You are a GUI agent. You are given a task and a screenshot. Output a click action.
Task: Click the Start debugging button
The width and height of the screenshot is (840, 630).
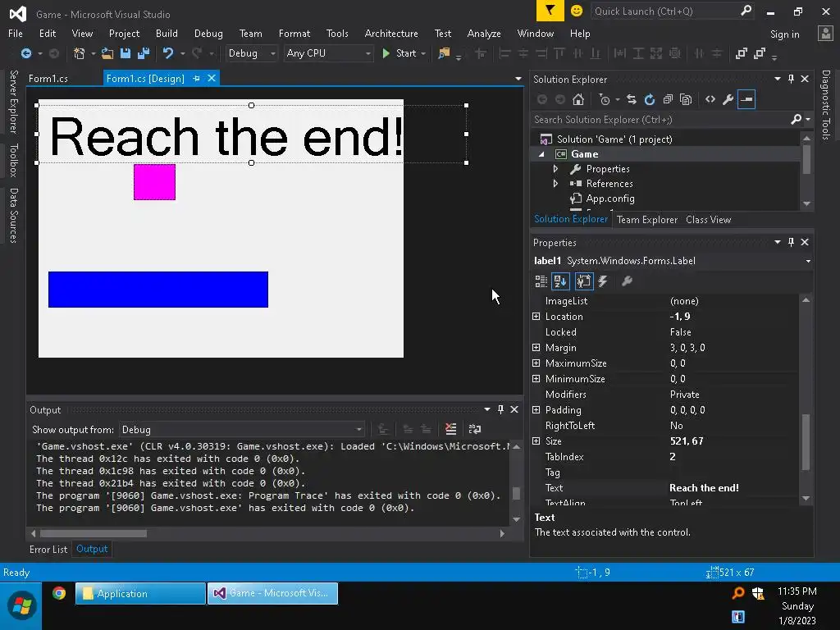click(x=399, y=53)
